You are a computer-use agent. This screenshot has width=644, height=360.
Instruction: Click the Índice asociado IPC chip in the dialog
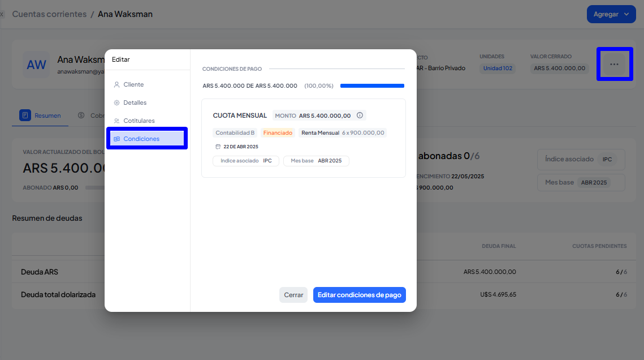tap(245, 161)
